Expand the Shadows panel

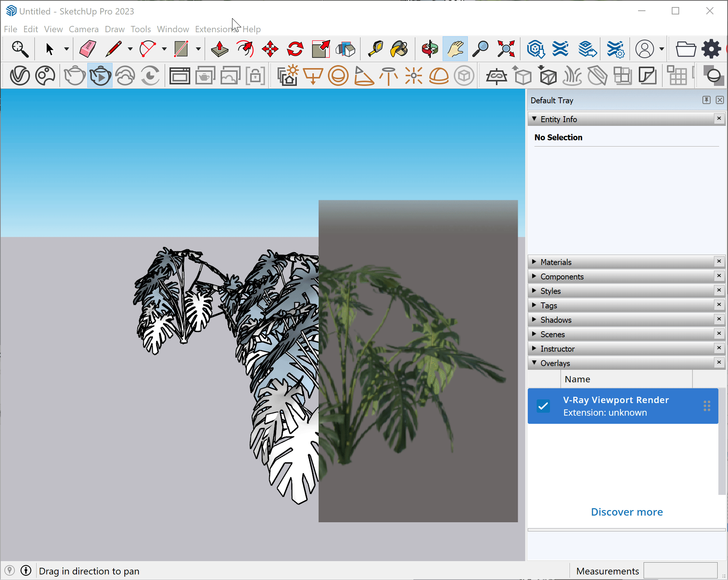(534, 319)
